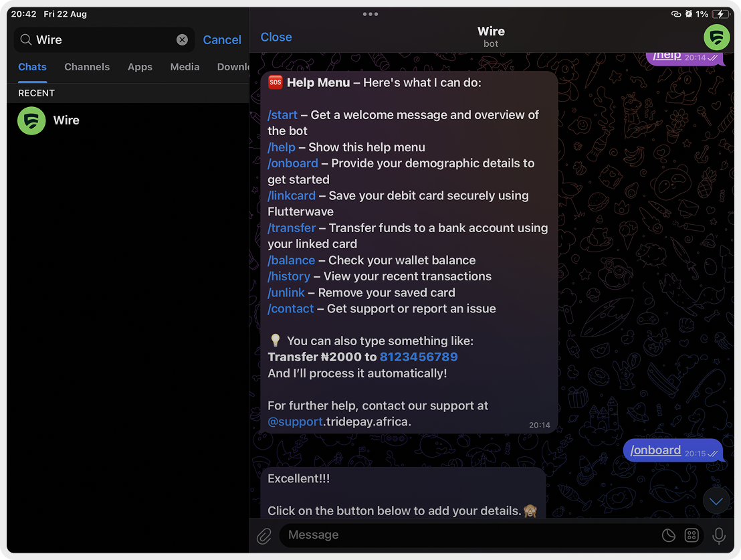This screenshot has width=741, height=560.
Task: Tap the charging battery icon in status bar
Action: click(x=720, y=13)
